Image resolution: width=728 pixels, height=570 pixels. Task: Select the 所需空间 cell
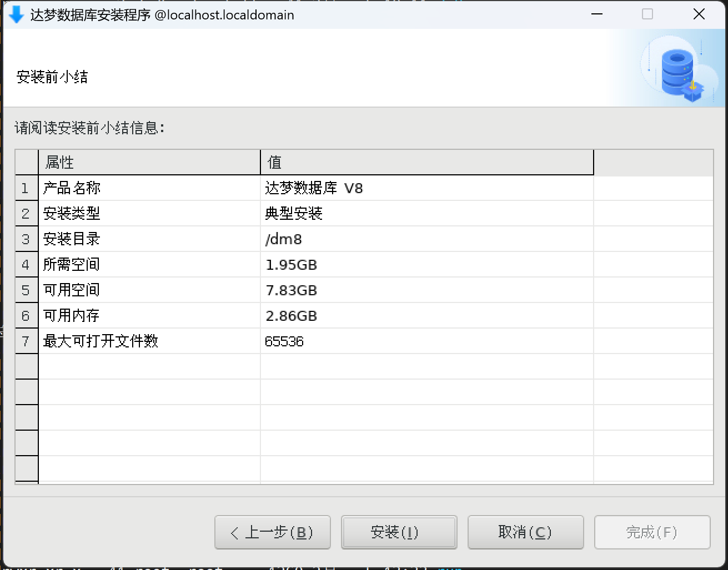point(149,265)
